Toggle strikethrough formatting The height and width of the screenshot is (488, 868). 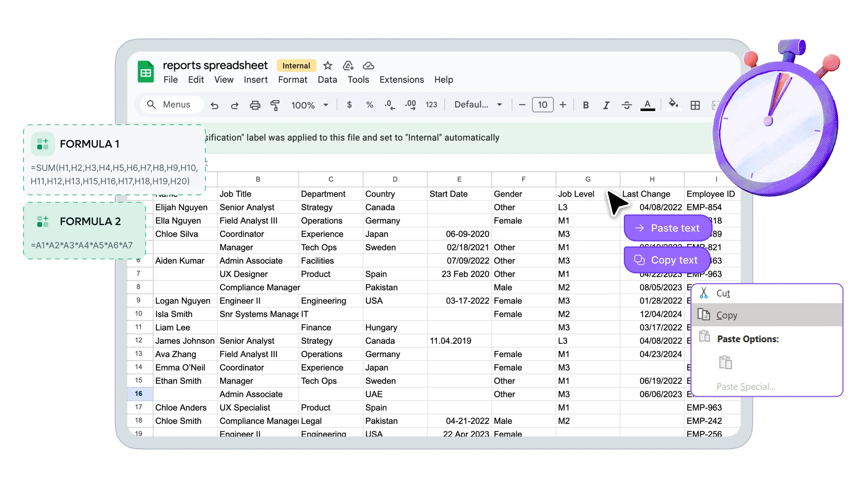[627, 105]
